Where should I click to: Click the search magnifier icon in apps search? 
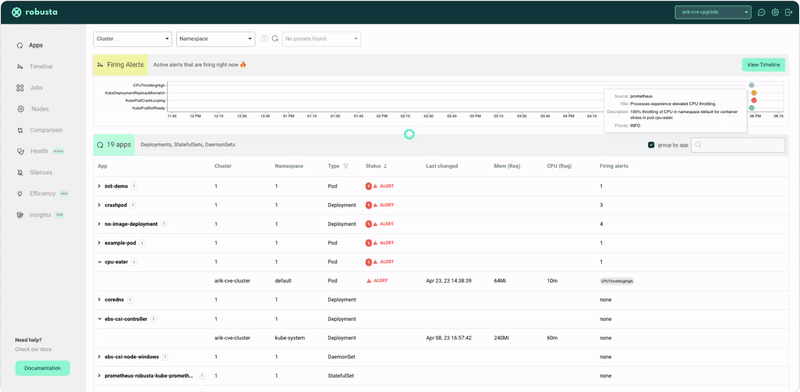click(698, 145)
